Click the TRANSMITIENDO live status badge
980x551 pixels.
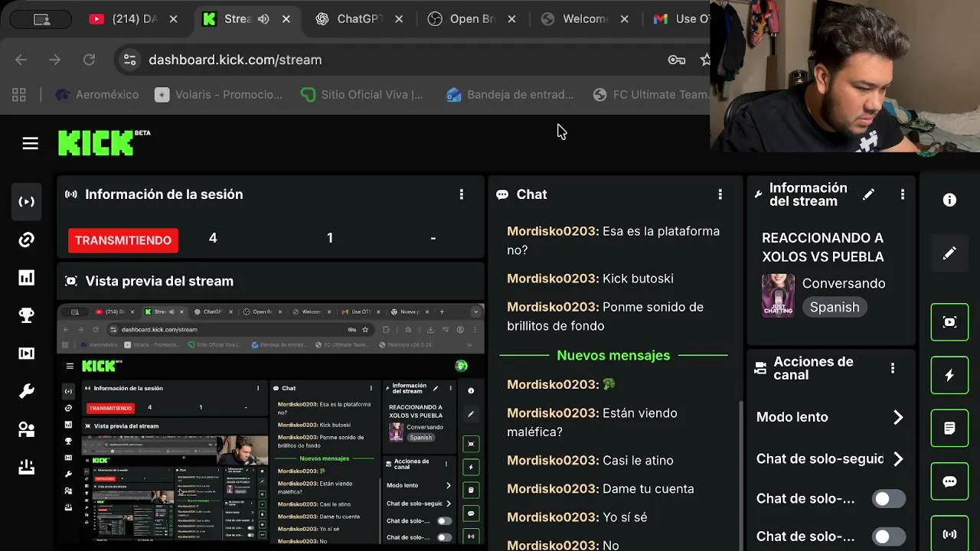[123, 240]
